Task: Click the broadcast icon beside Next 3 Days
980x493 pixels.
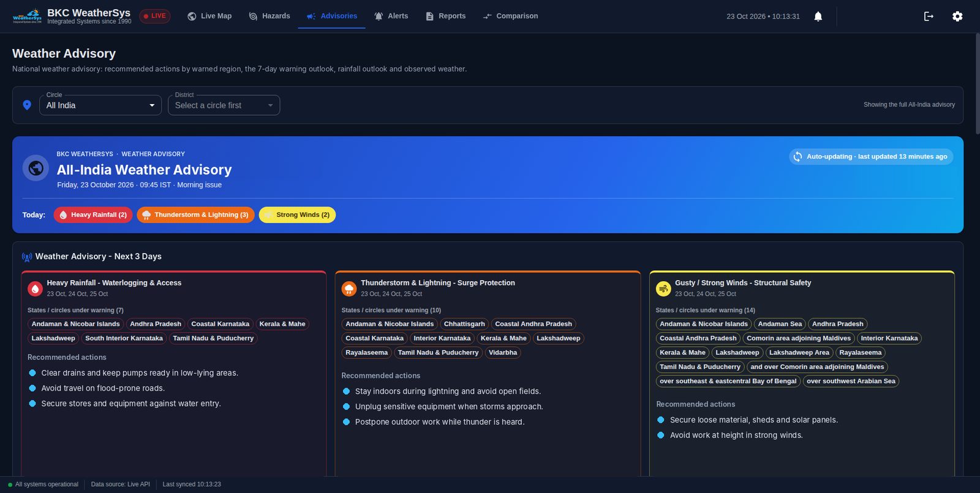Action: (x=27, y=257)
